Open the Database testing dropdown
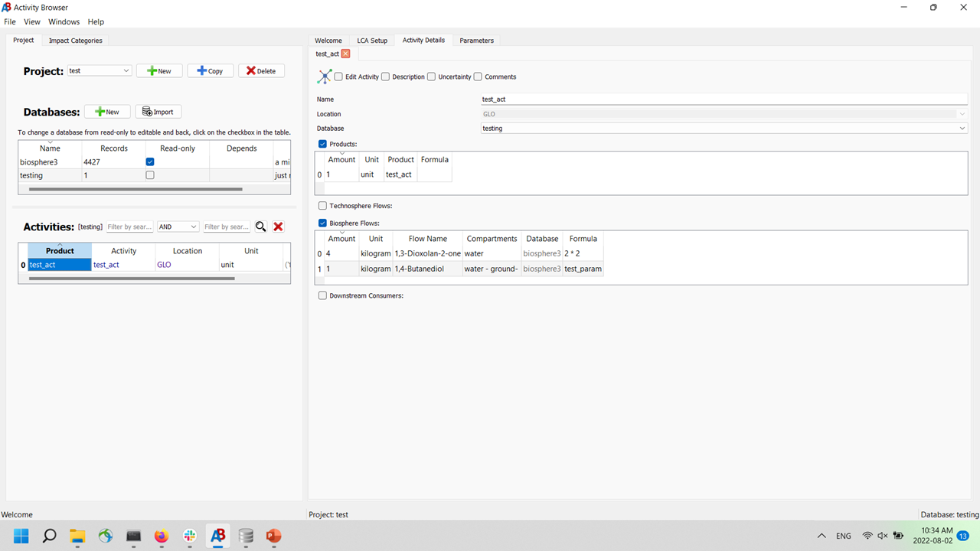 pyautogui.click(x=724, y=129)
